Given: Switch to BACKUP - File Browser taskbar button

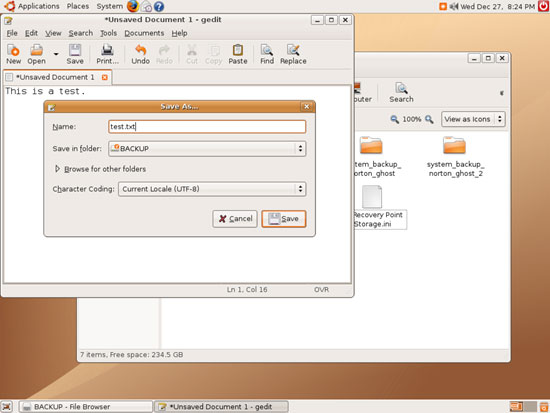Looking at the screenshot, I should point(86,407).
